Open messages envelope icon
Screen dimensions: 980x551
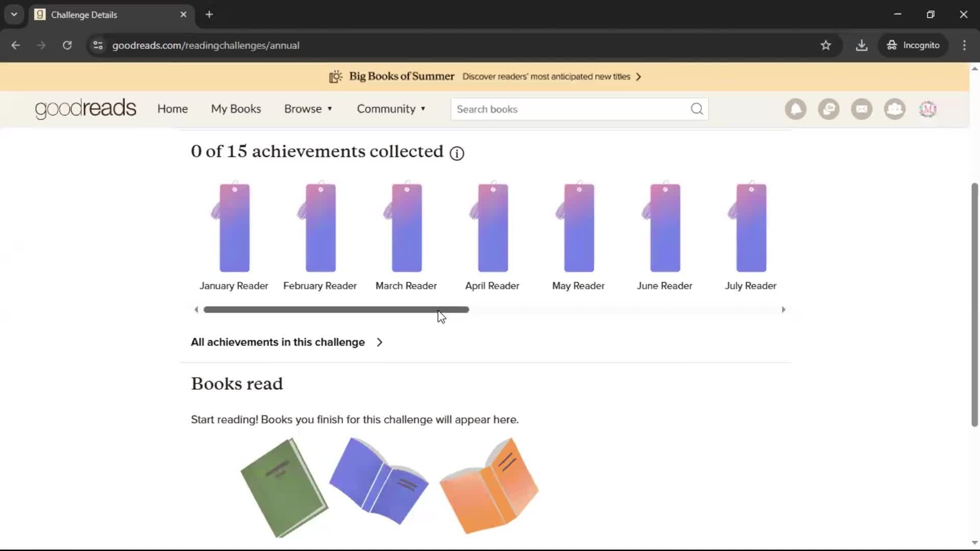862,109
